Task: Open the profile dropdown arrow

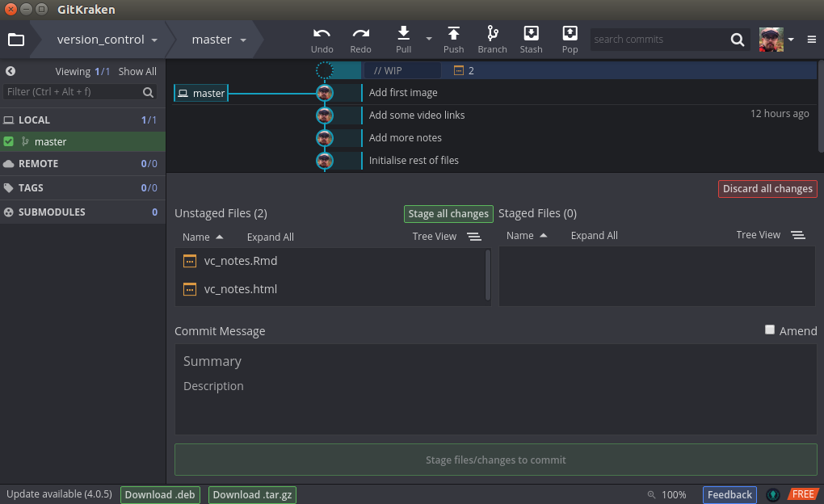Action: pyautogui.click(x=791, y=40)
